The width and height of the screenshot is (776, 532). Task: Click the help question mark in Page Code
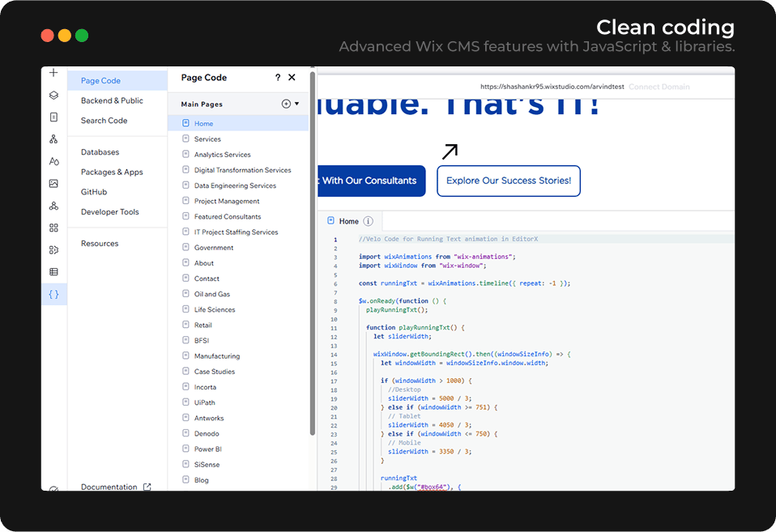(x=278, y=78)
